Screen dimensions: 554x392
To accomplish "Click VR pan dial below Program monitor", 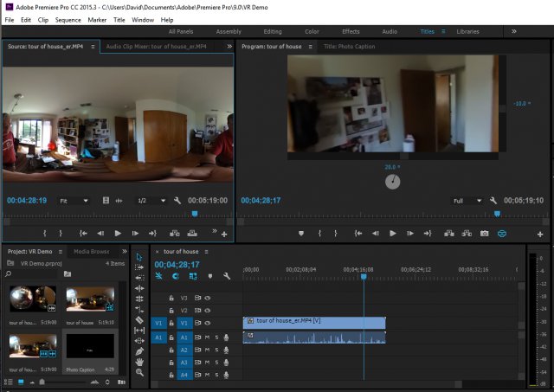I will 392,182.
